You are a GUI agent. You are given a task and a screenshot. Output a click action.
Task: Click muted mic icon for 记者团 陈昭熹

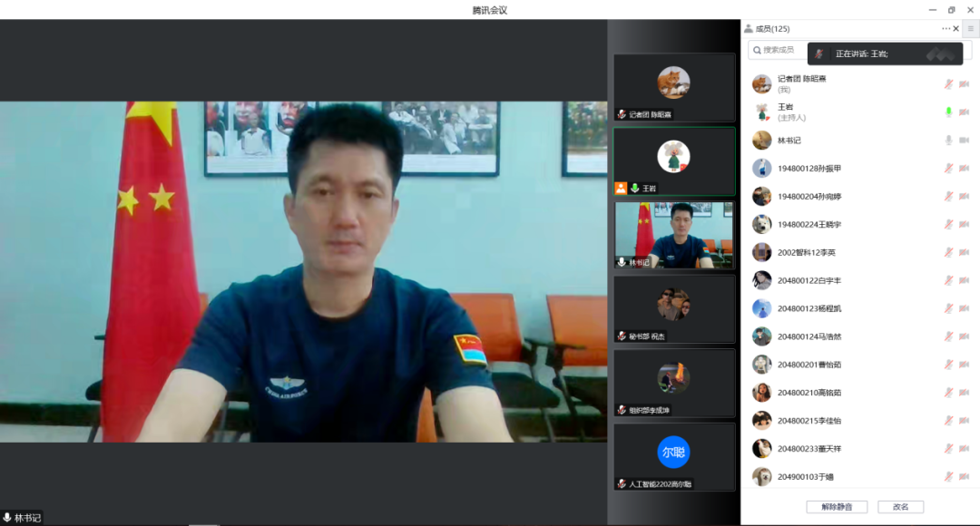pyautogui.click(x=948, y=84)
